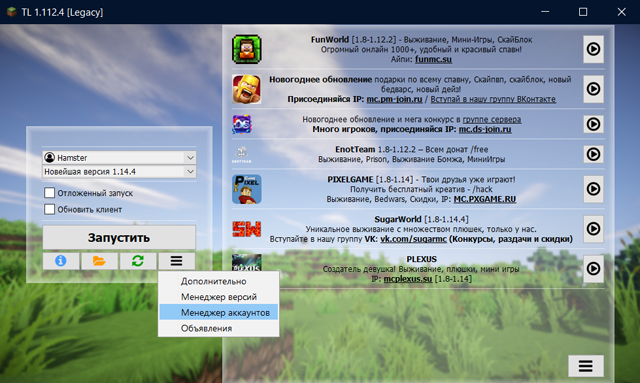Click the mcplexus.su link
Screen dimensions: 640x383
[x=408, y=278]
